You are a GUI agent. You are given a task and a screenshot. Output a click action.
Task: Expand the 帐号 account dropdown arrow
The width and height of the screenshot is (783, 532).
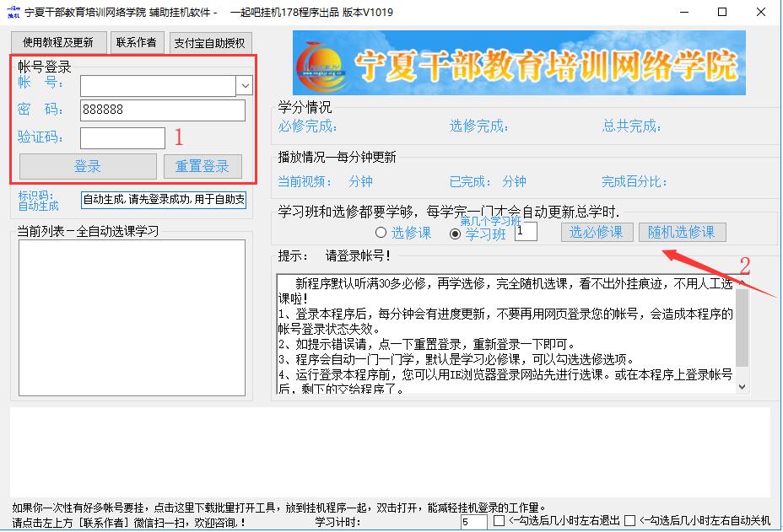(x=245, y=85)
